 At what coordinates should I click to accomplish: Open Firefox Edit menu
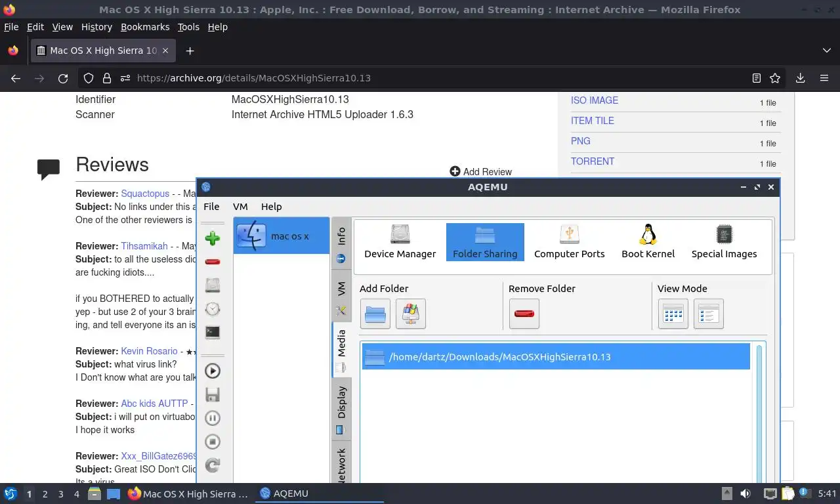pos(35,27)
